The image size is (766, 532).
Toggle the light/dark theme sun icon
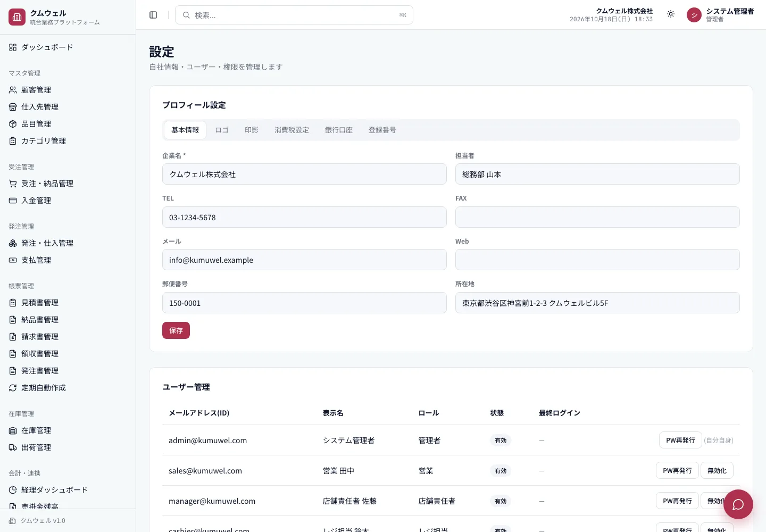click(x=671, y=14)
